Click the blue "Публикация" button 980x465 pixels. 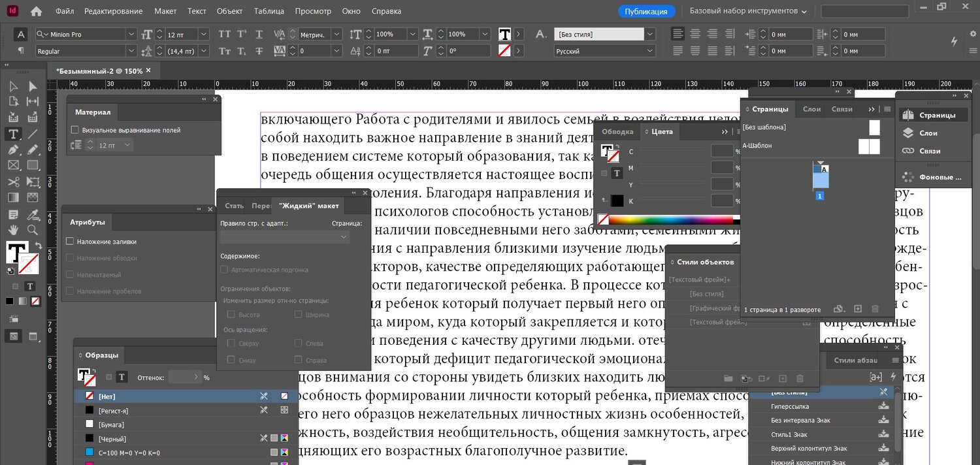click(645, 11)
